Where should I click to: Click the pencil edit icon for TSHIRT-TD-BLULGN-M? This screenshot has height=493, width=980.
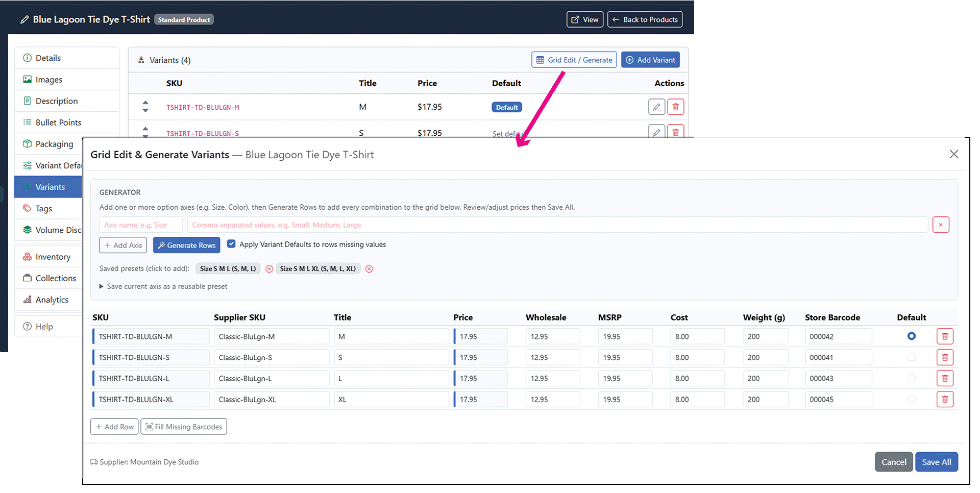pyautogui.click(x=657, y=107)
